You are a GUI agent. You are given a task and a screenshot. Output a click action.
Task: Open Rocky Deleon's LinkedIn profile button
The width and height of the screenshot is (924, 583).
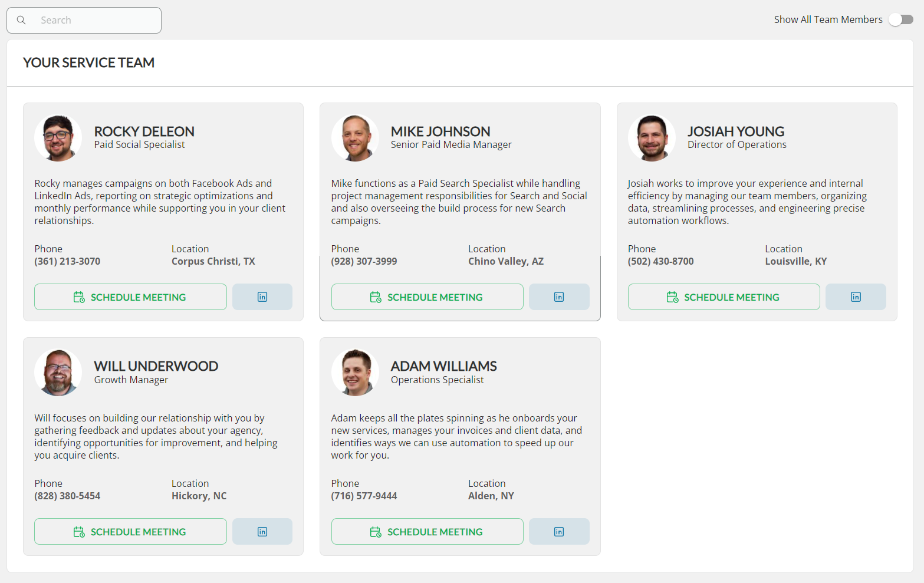[262, 297]
